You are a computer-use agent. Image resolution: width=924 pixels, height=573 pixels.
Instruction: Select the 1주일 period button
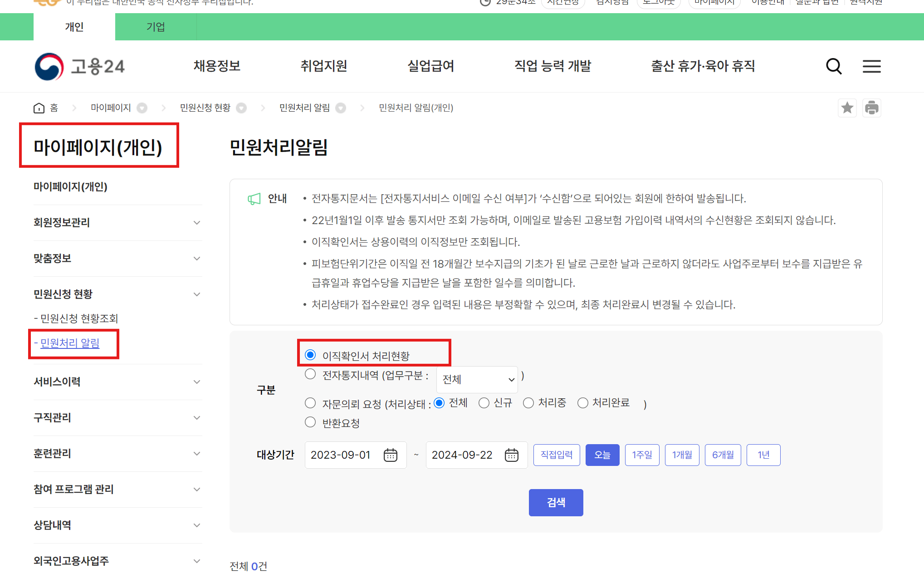[x=642, y=455]
